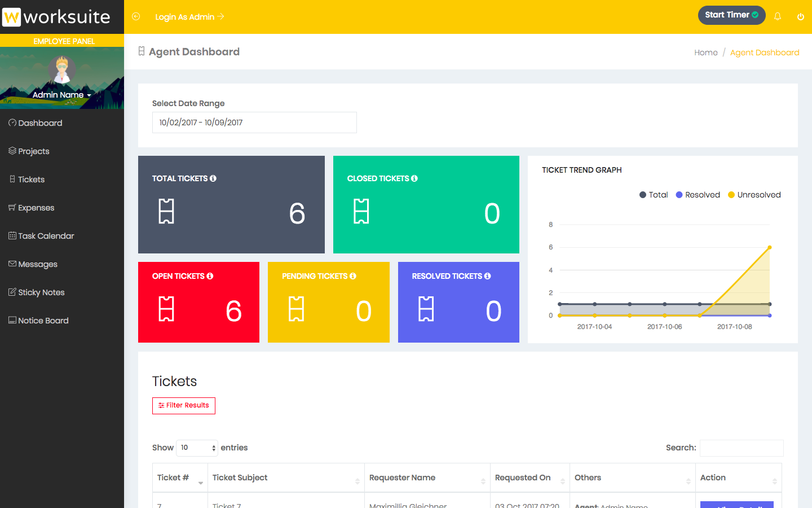Toggle the Total series in graph legend
The height and width of the screenshot is (508, 812).
tap(654, 195)
